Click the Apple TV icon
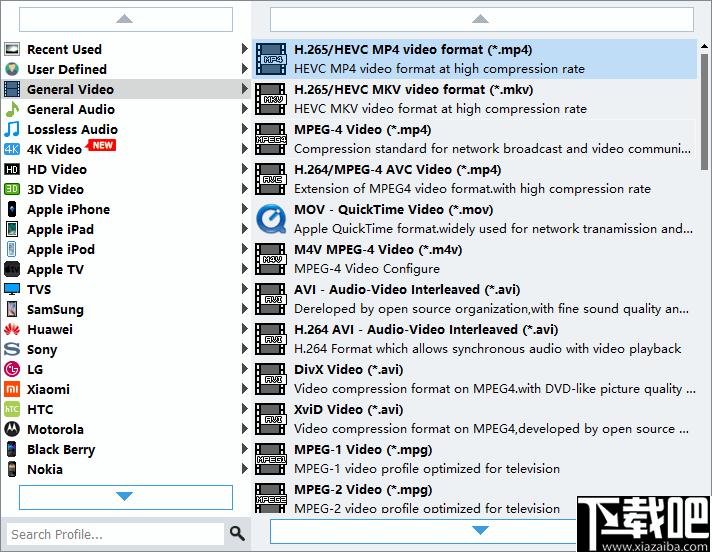The width and height of the screenshot is (712, 552). 12,269
